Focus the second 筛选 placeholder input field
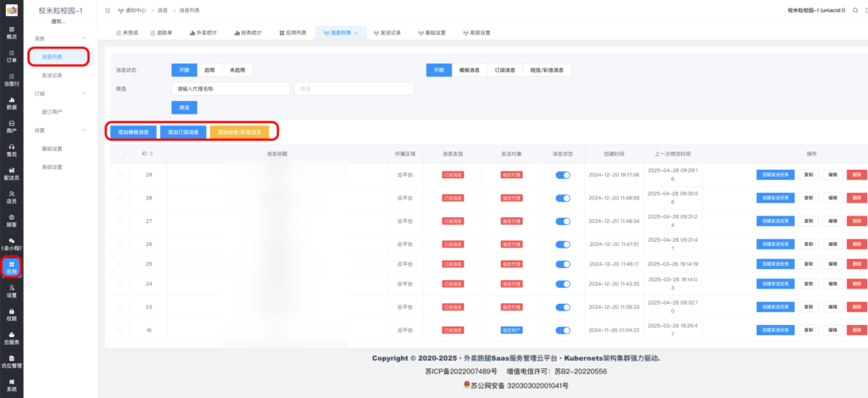This screenshot has width=868, height=398. (353, 89)
